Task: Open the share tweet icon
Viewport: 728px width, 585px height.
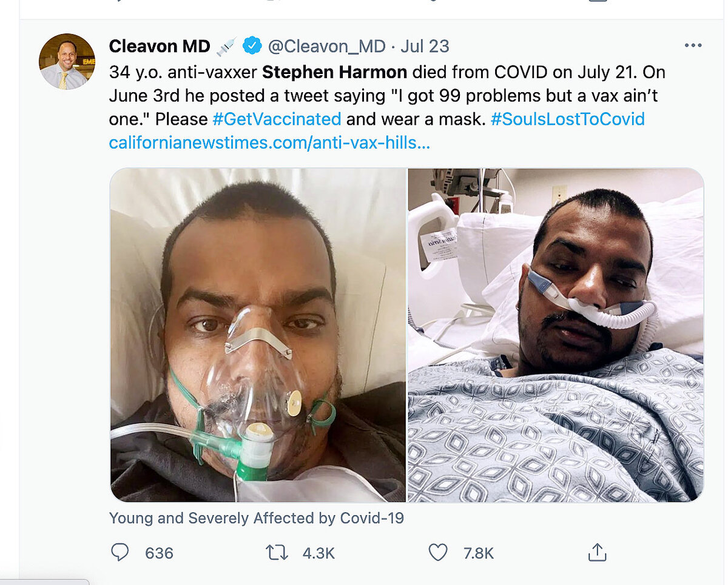Action: [x=597, y=552]
